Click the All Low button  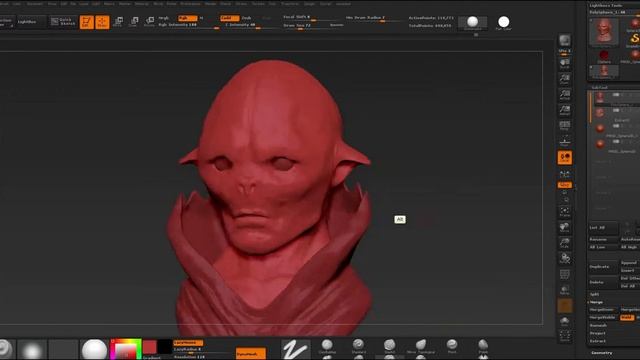[x=603, y=247]
